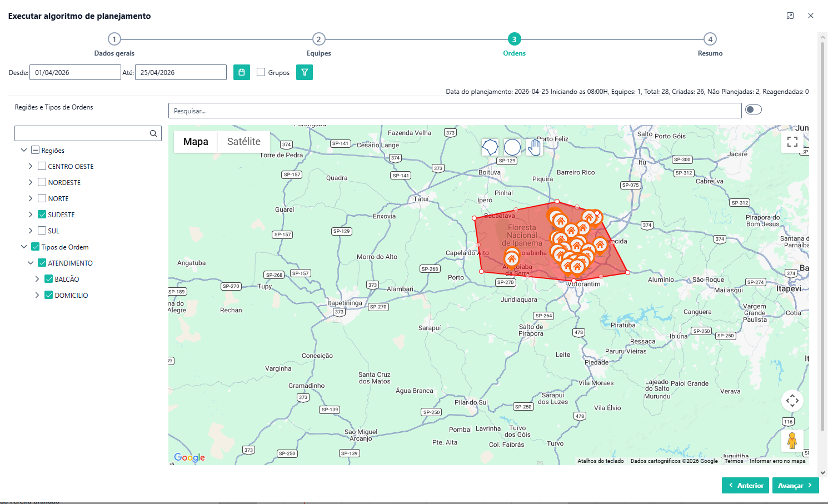This screenshot has width=828, height=504.
Task: Click the green calendar icon button
Action: click(x=242, y=72)
